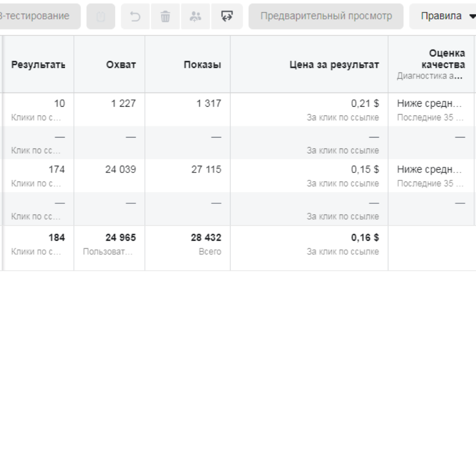
Task: Click the share preview link icon
Action: [x=227, y=16]
